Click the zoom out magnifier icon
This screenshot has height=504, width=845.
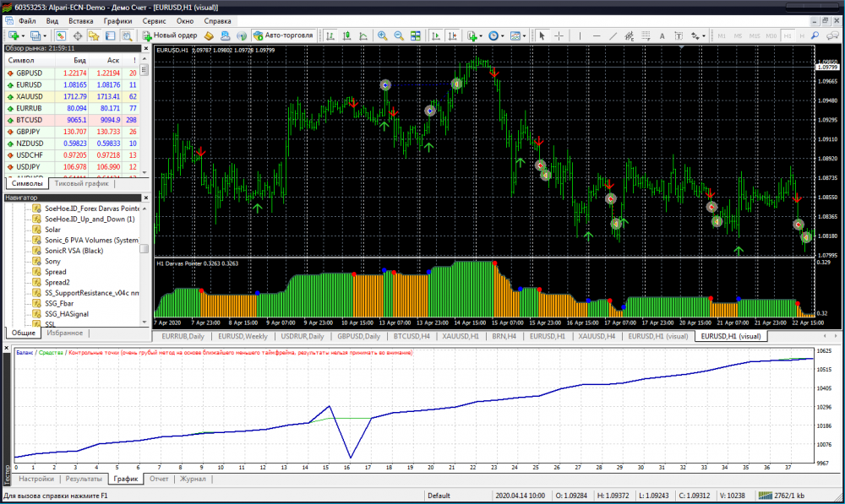pos(398,35)
